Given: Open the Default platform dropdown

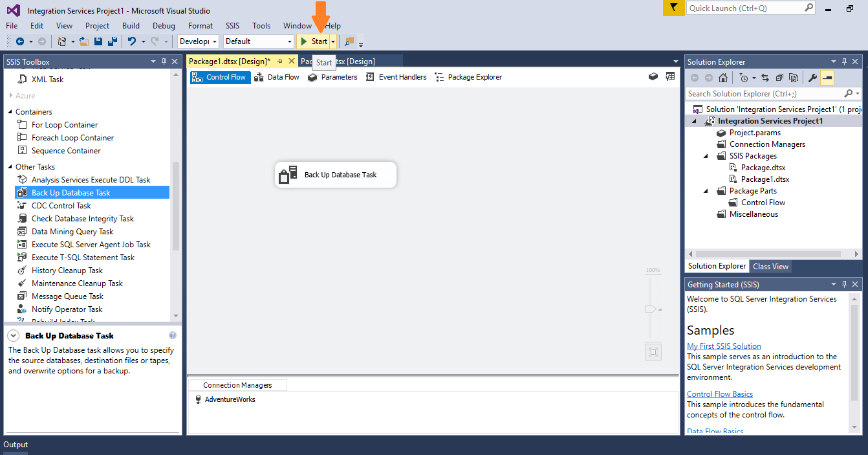Looking at the screenshot, I should click(259, 41).
